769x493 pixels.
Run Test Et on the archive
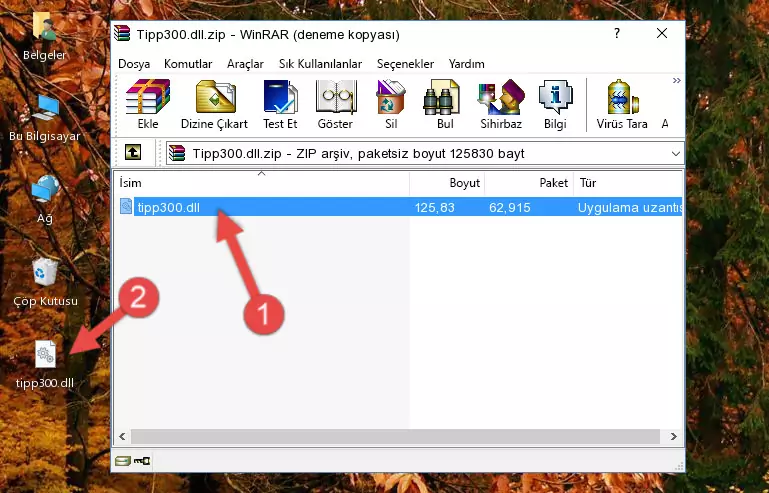coord(280,104)
